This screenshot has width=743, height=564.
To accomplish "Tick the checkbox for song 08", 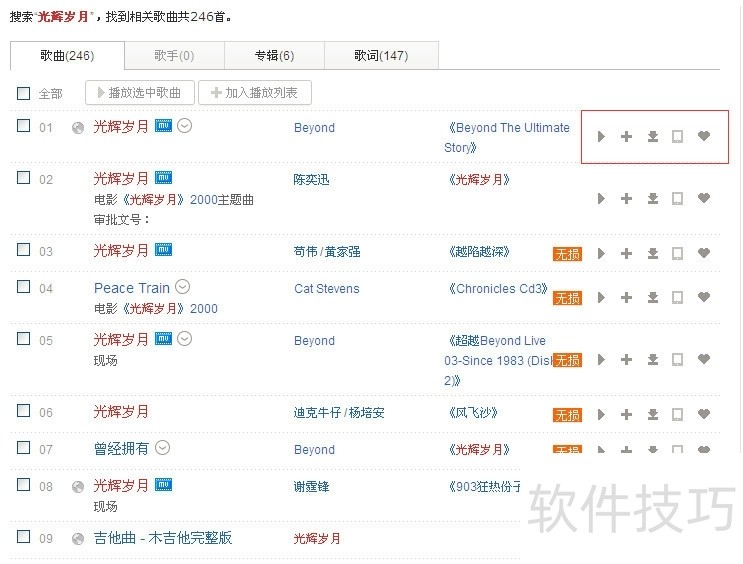I will point(23,485).
